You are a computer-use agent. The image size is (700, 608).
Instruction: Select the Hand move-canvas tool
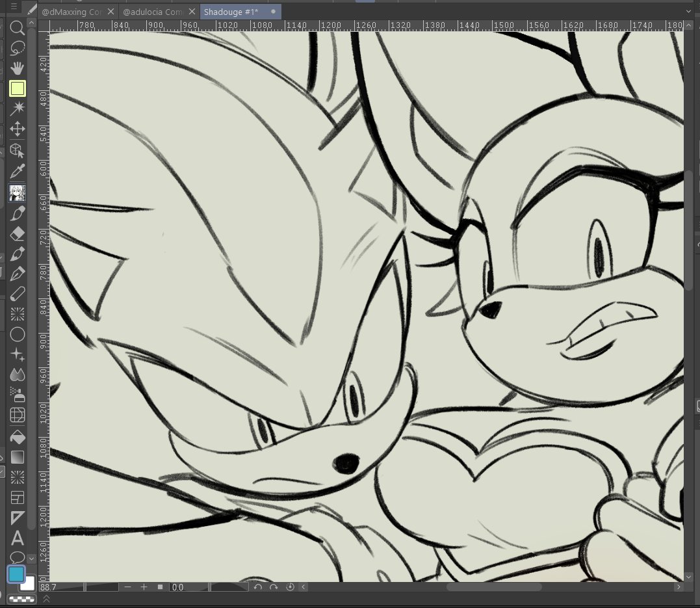coord(17,68)
